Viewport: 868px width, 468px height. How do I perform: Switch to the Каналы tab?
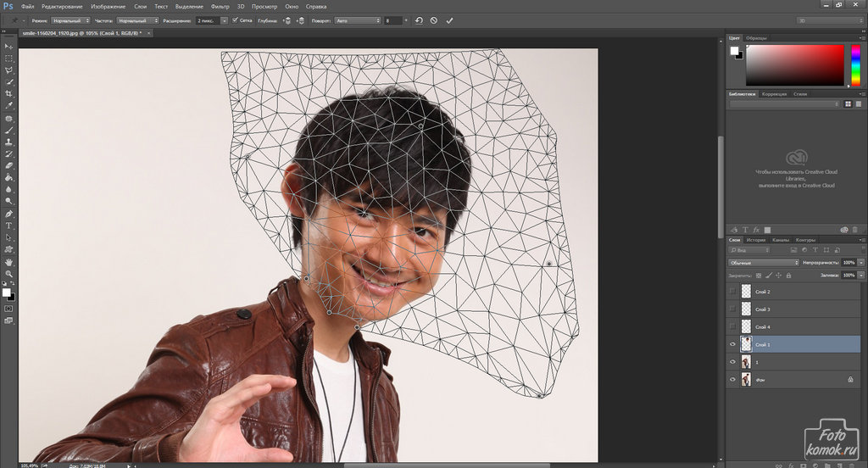click(781, 240)
